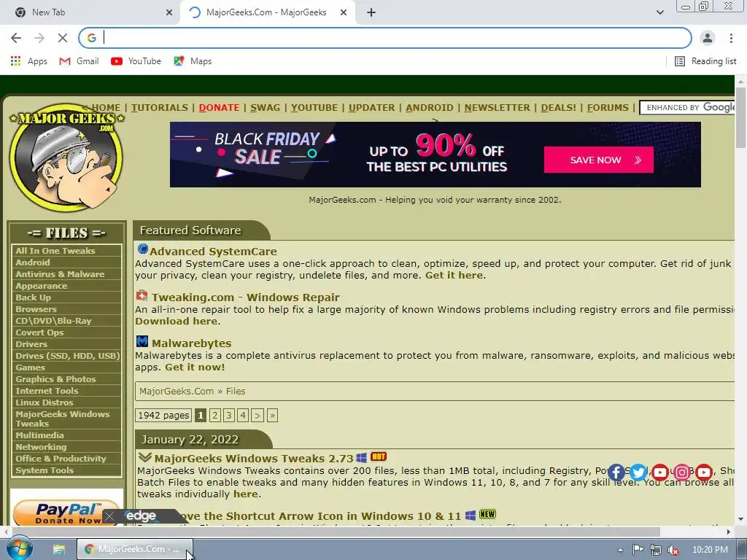Jump to last page with » button

[x=273, y=415]
